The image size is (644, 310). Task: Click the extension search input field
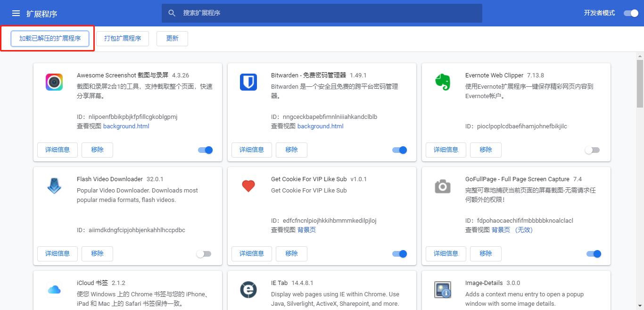pos(322,13)
